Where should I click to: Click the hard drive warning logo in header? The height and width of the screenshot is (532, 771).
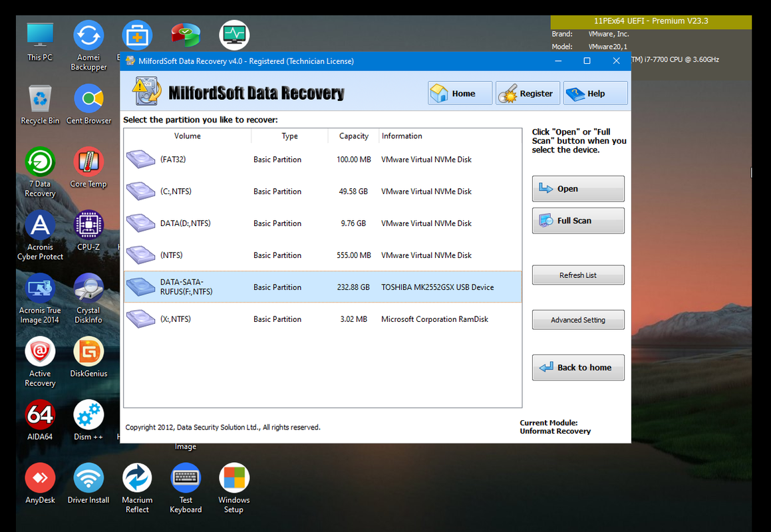tap(146, 92)
